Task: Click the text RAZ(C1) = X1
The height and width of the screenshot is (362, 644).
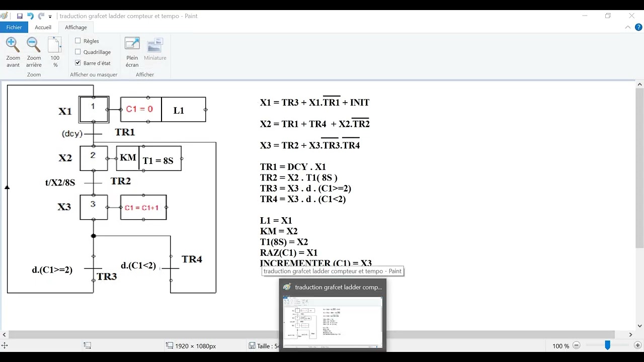Action: coord(289,252)
